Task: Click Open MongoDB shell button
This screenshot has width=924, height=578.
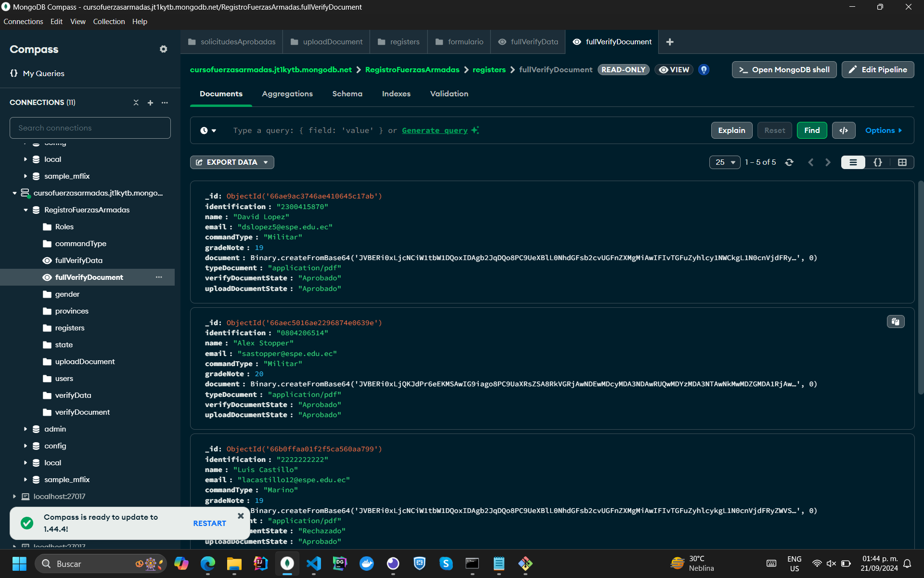Action: pyautogui.click(x=784, y=70)
